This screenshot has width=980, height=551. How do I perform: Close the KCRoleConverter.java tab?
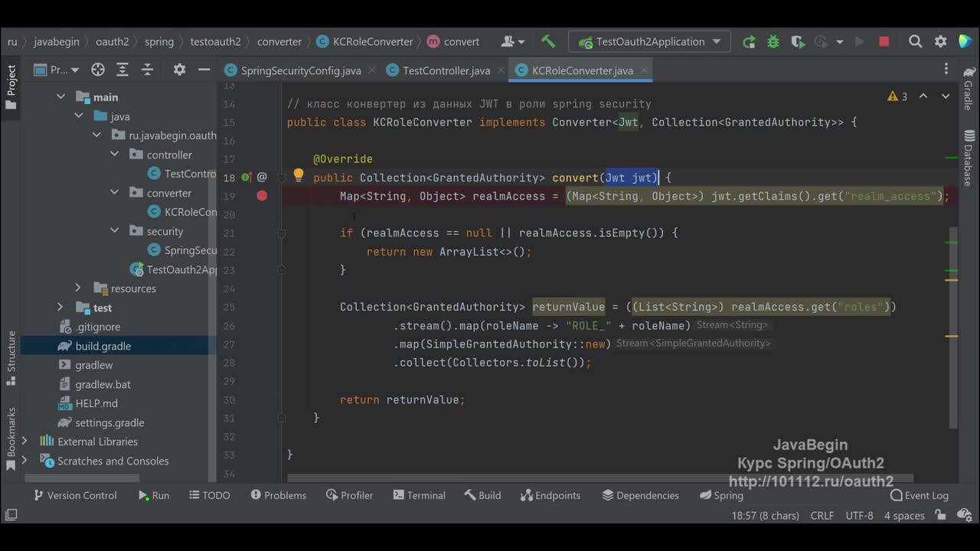coord(645,70)
